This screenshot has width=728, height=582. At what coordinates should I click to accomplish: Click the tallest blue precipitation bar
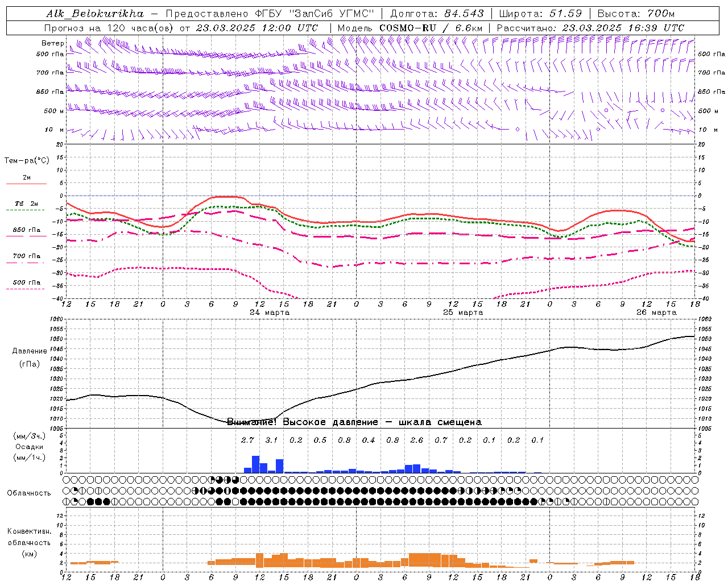point(255,464)
